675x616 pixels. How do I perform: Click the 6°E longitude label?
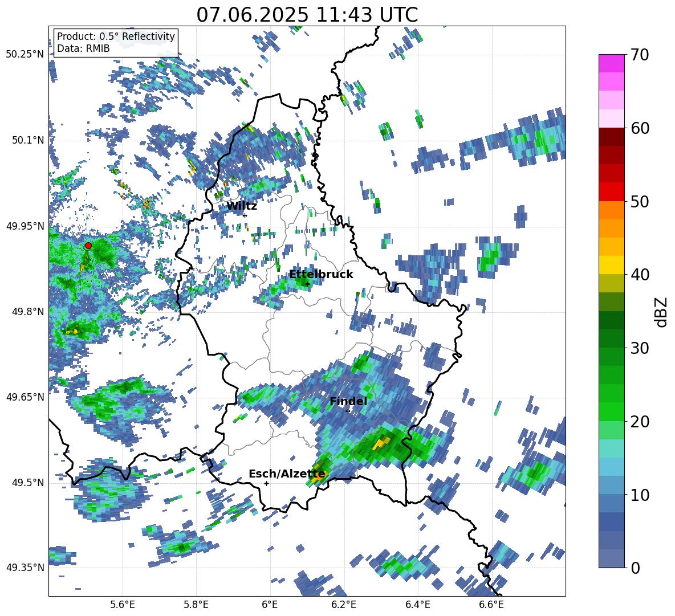click(x=270, y=605)
